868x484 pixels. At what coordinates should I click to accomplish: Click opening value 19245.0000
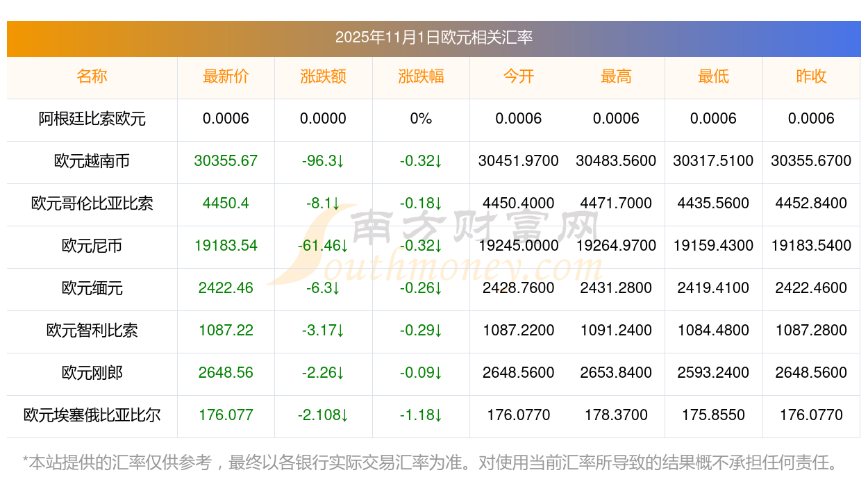(x=518, y=246)
